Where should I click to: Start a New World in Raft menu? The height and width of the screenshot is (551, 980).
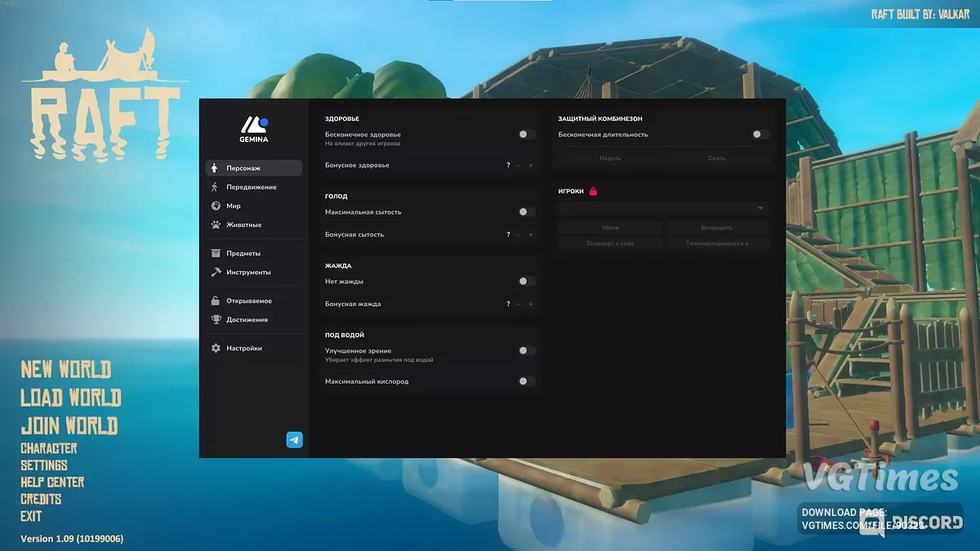pyautogui.click(x=65, y=370)
